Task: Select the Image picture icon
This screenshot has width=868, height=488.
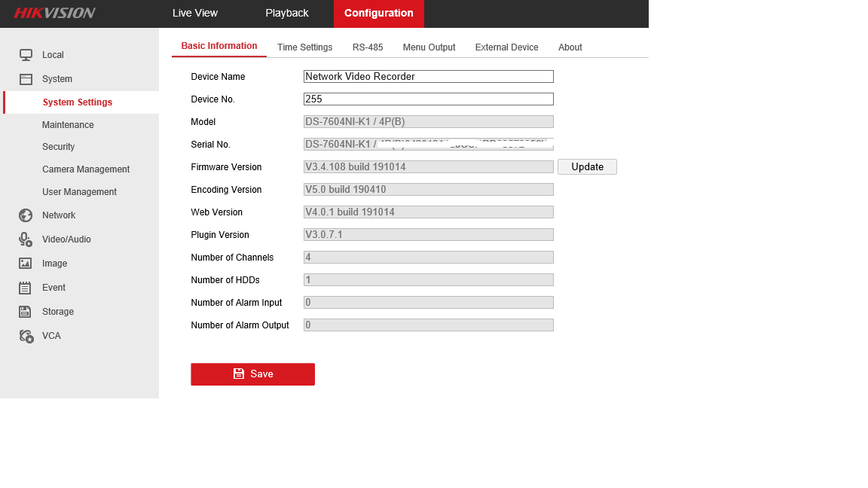Action: click(26, 264)
